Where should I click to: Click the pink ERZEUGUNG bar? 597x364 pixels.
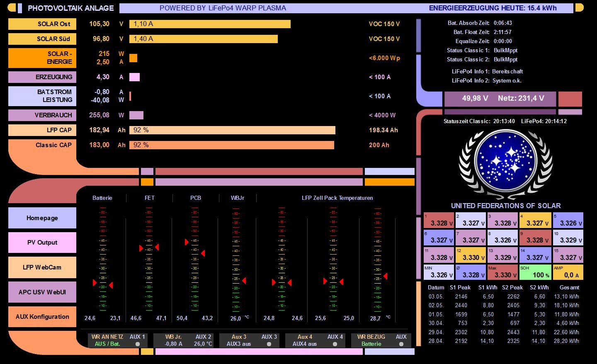pos(134,77)
